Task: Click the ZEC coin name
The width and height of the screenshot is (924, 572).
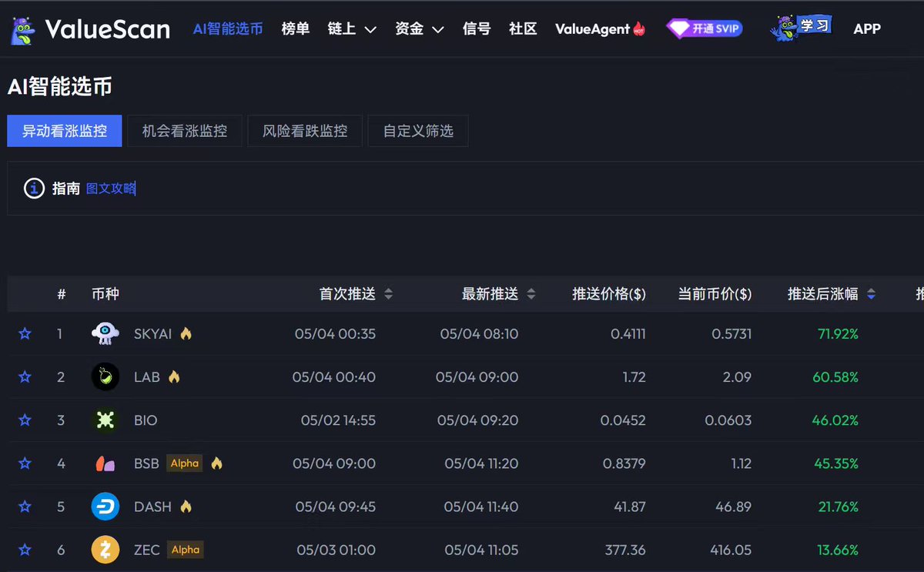Action: pyautogui.click(x=147, y=550)
